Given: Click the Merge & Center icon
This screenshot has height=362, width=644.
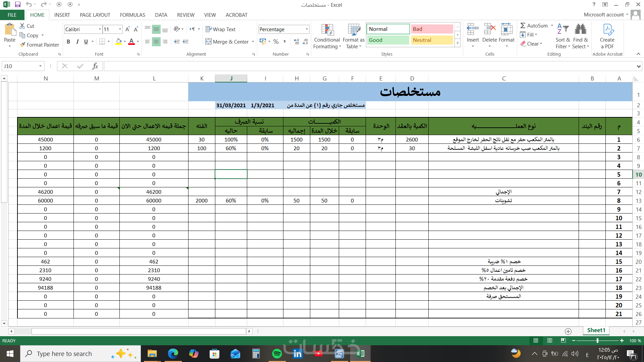Looking at the screenshot, I should pos(208,42).
